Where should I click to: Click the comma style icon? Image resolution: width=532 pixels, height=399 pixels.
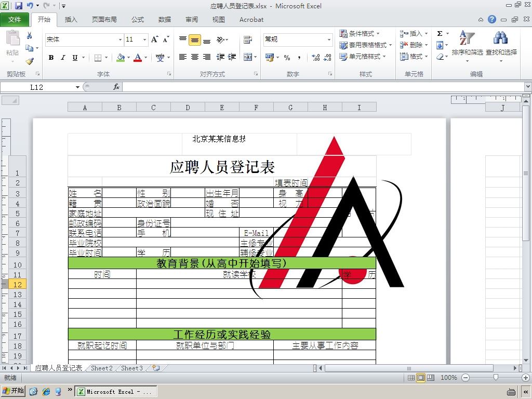click(299, 58)
